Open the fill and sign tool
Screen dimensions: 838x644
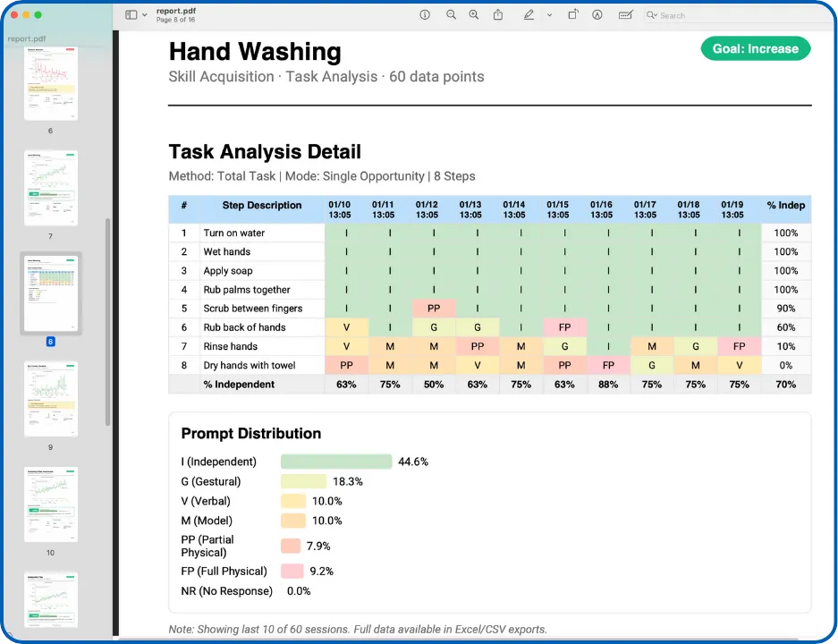(626, 15)
